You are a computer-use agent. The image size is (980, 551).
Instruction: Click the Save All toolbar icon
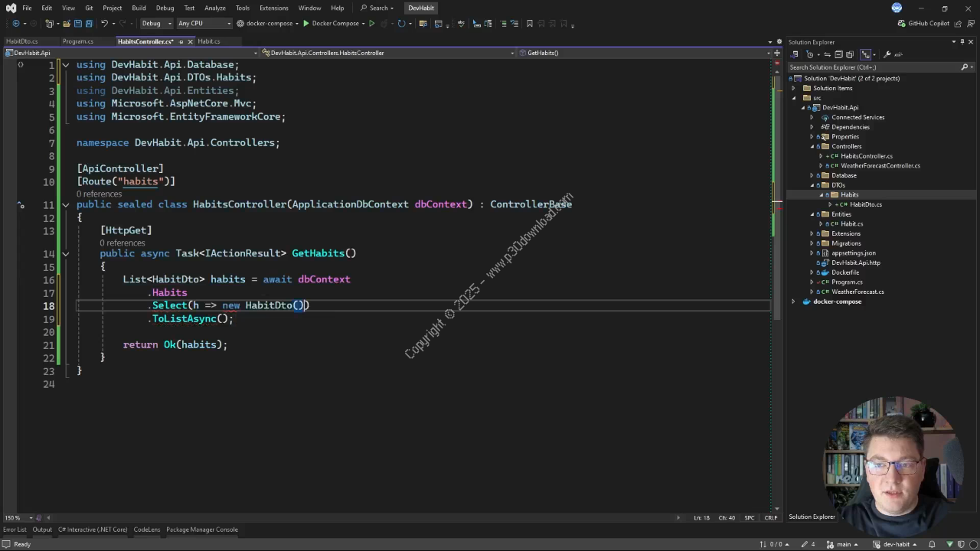point(89,24)
